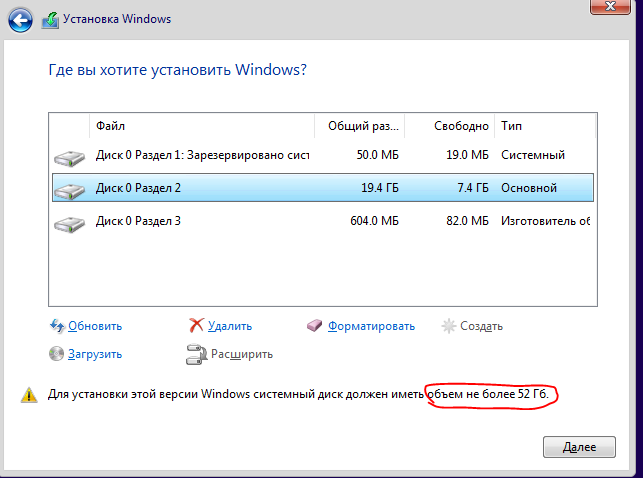Viewport: 643px width, 478px height.
Task: Click the 604.0 МБ total size cell
Action: coord(374,221)
